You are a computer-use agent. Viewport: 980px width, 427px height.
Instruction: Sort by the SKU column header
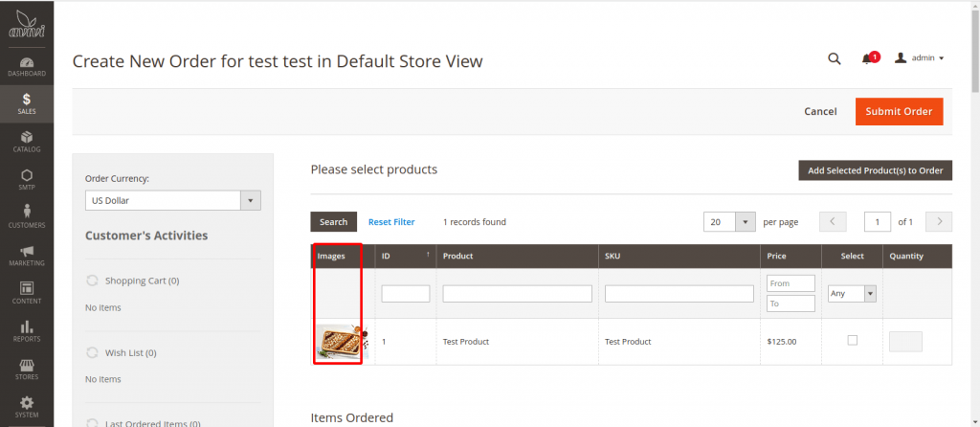click(x=679, y=257)
